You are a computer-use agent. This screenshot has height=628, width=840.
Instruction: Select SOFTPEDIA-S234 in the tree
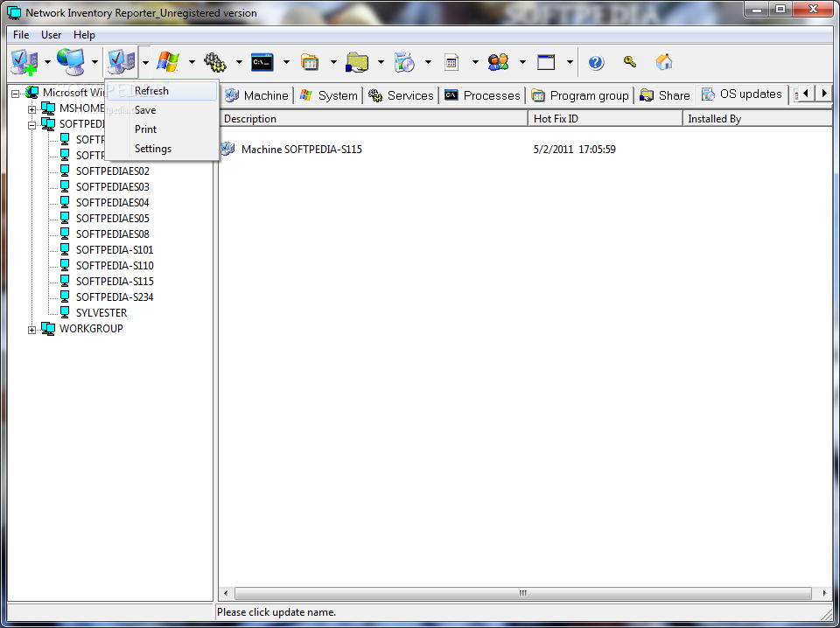point(115,297)
